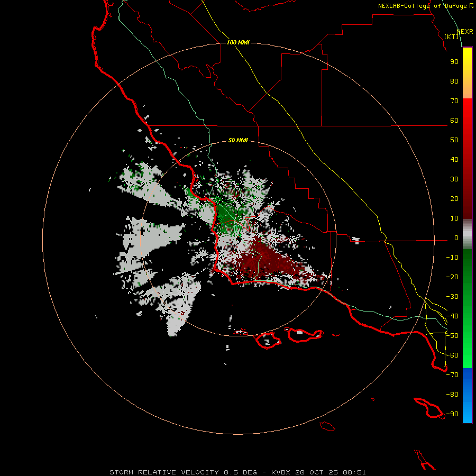Click the blue bottom segment of the color bar
Viewport: 476px width, 476px height.
(x=467, y=396)
